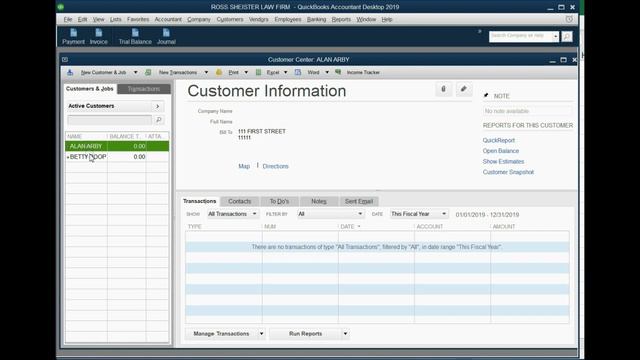Click the customer list search field
This screenshot has width=640, height=360.
point(109,120)
